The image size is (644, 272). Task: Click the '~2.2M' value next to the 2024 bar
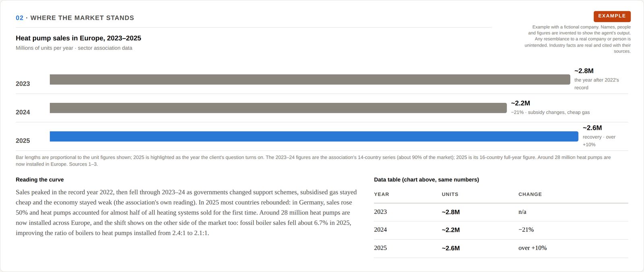pos(520,103)
